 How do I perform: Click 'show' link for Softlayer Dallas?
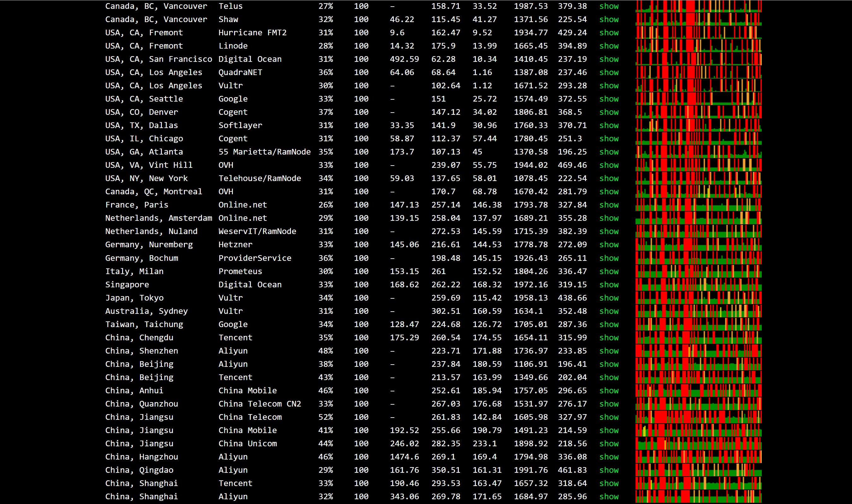coord(609,125)
